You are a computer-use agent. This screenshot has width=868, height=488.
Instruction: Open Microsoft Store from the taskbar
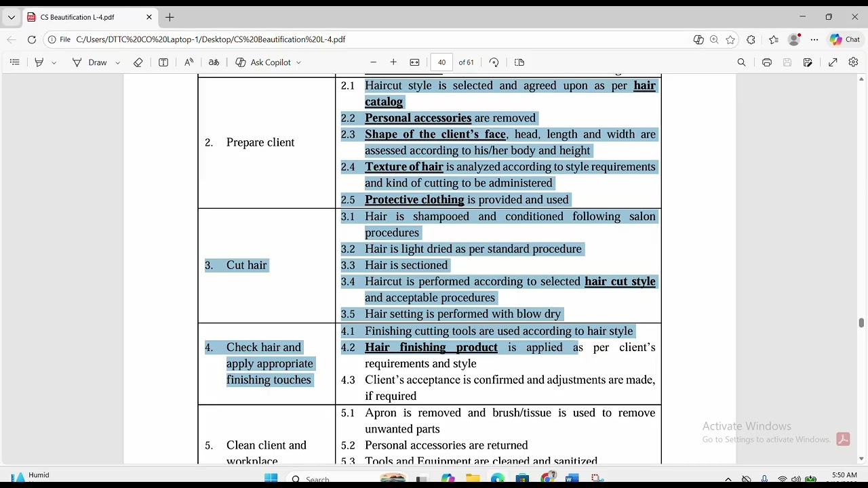522,479
